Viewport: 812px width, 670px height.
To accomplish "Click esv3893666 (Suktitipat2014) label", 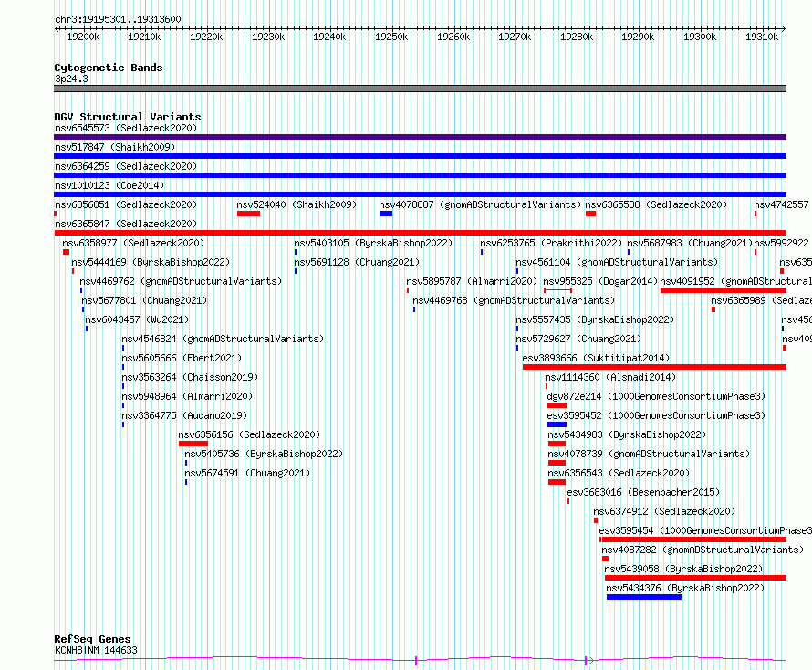I will [596, 358].
